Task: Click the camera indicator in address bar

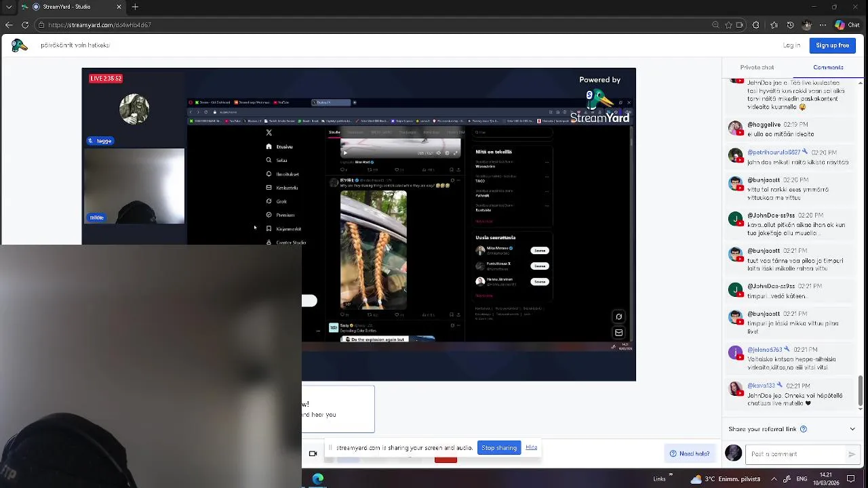Action: coord(740,25)
